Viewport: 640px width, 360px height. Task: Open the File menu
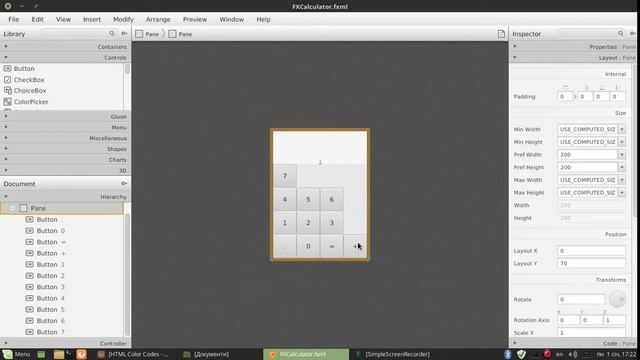click(13, 19)
